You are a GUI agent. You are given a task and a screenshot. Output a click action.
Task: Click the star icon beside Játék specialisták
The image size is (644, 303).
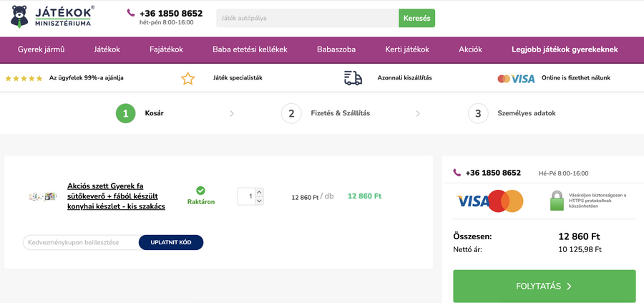187,78
